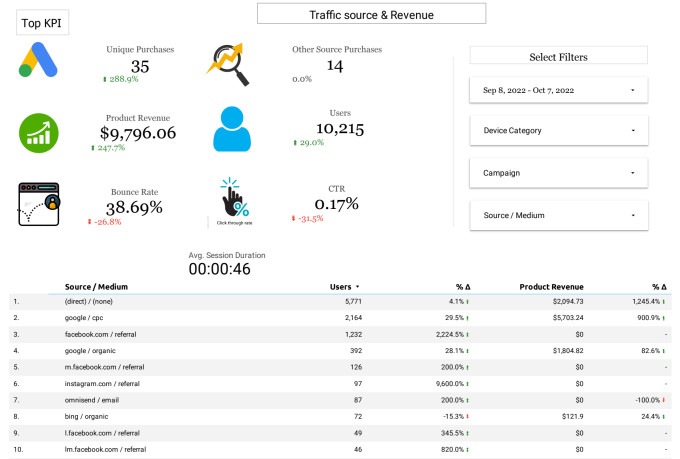The height and width of the screenshot is (459, 680).
Task: Click the magnifier with arrow search icon
Action: pyautogui.click(x=228, y=64)
